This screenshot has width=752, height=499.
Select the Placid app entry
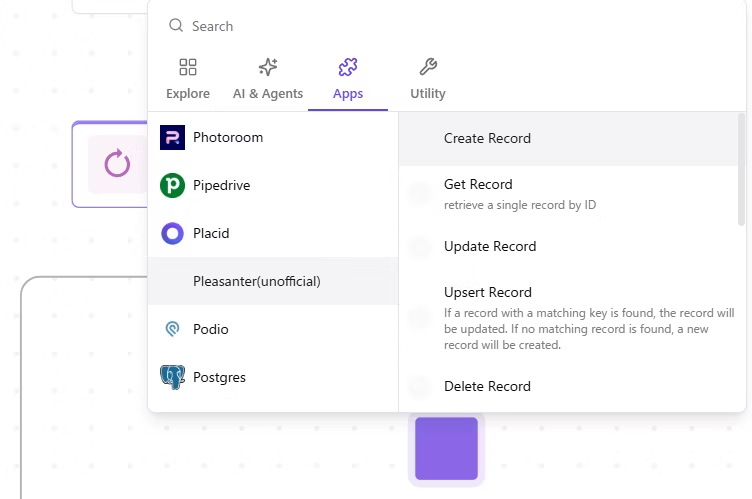tap(273, 233)
